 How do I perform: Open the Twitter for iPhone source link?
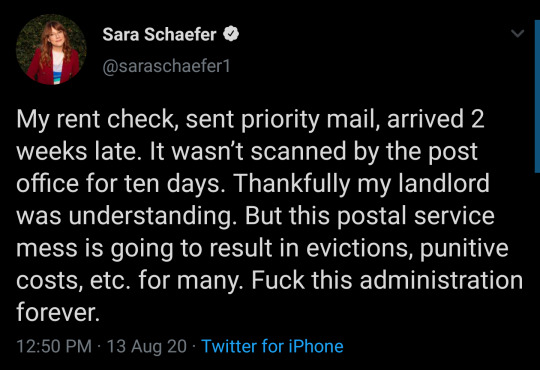pos(272,346)
